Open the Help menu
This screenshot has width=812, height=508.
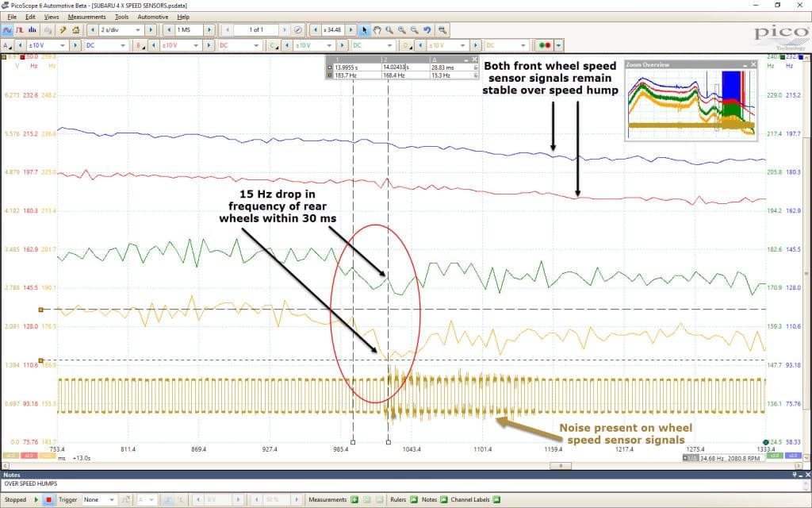(x=183, y=17)
